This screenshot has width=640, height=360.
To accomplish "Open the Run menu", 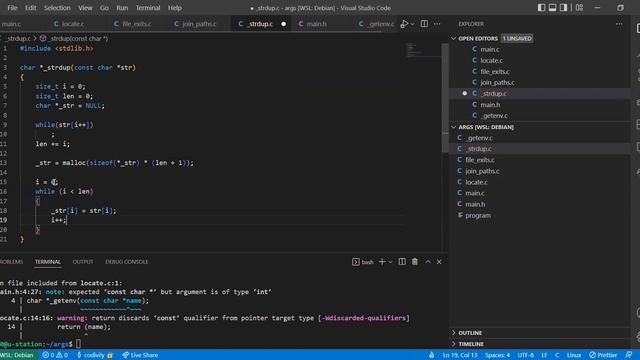I will pos(122,8).
